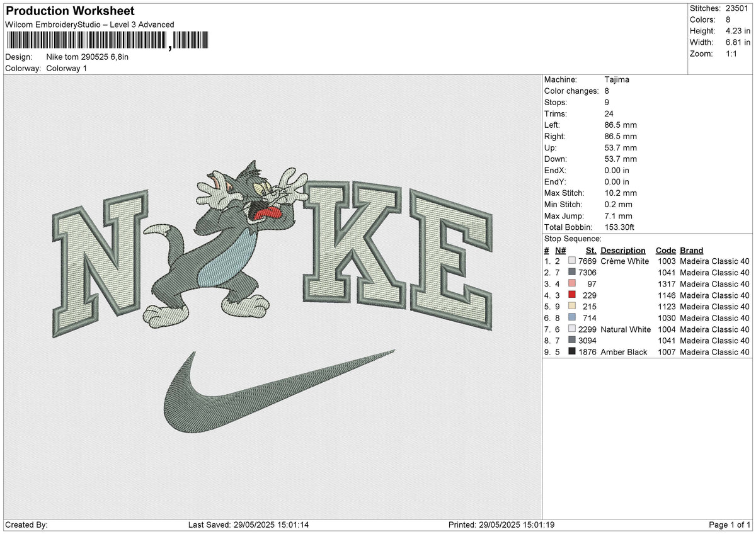This screenshot has width=756, height=534.
Task: Click the Colors value 8 in header
Action: click(728, 20)
